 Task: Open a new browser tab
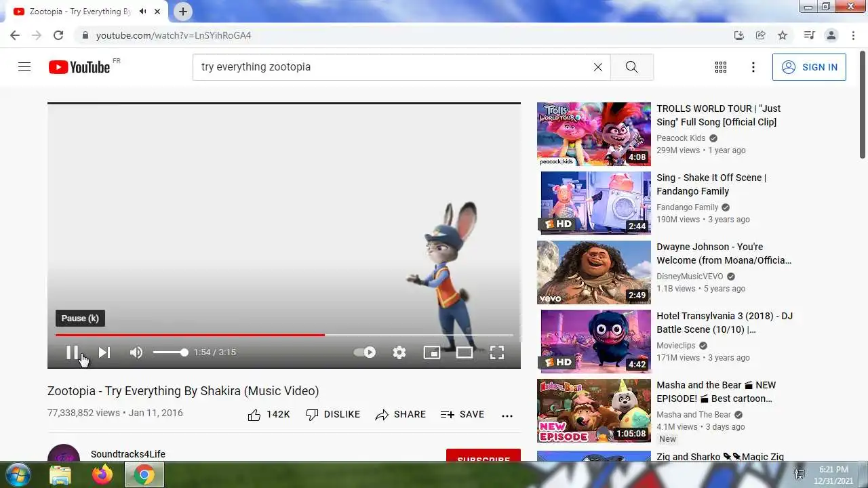coord(183,12)
